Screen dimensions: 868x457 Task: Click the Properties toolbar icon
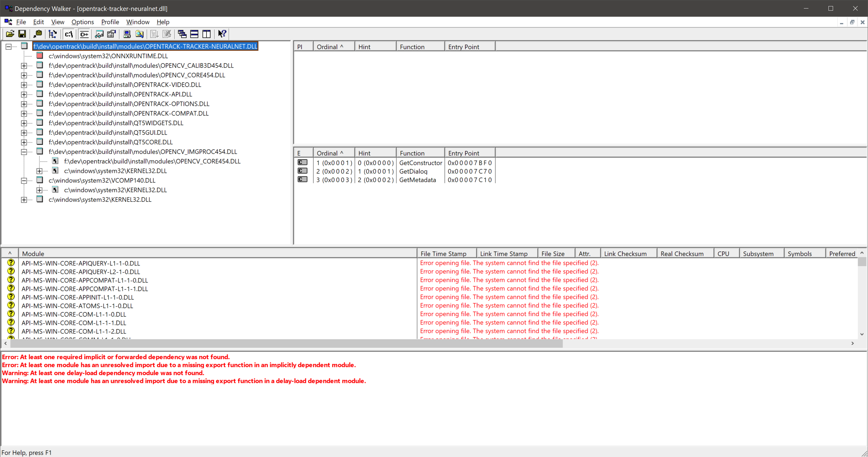(x=112, y=34)
